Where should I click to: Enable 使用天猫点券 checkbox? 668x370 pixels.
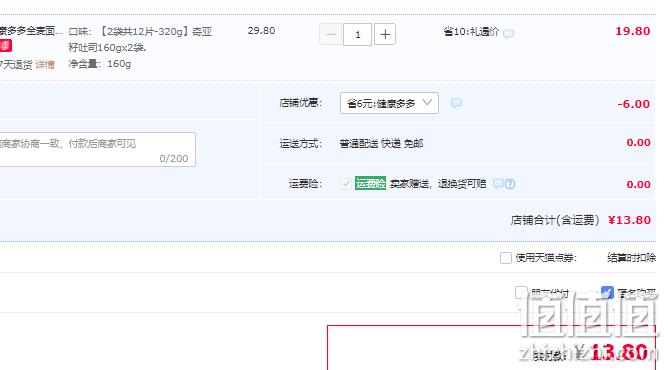506,258
